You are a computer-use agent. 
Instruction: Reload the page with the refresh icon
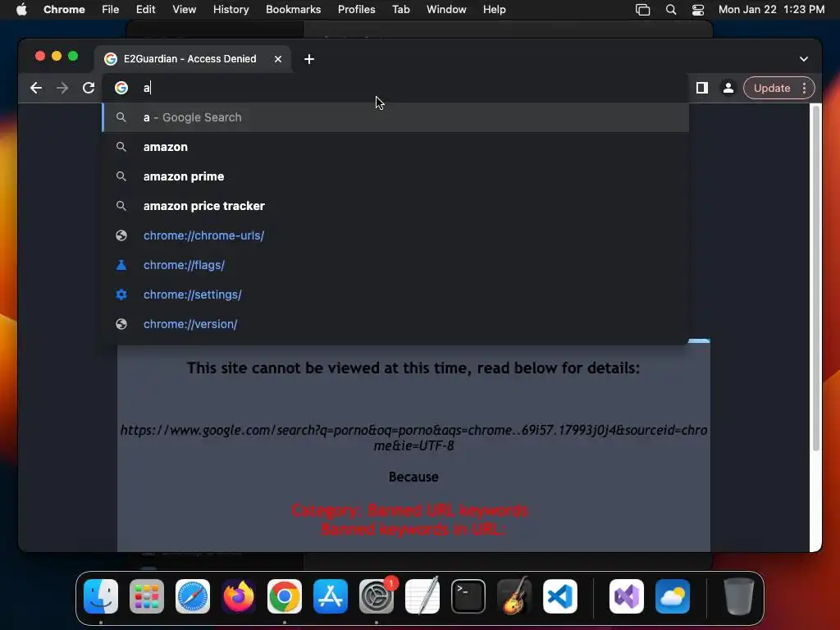89,88
